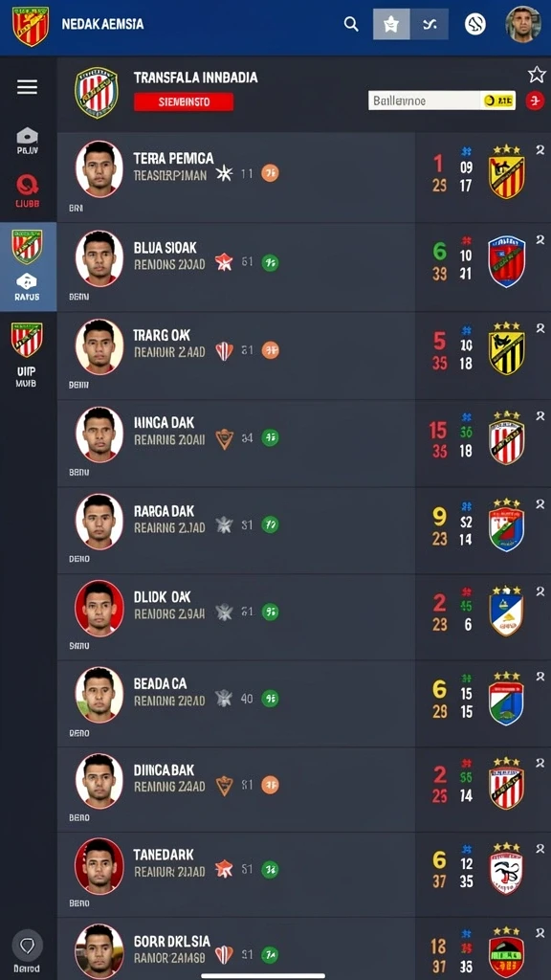551x980 pixels.
Task: Click the round white globe icon in header
Action: (475, 24)
